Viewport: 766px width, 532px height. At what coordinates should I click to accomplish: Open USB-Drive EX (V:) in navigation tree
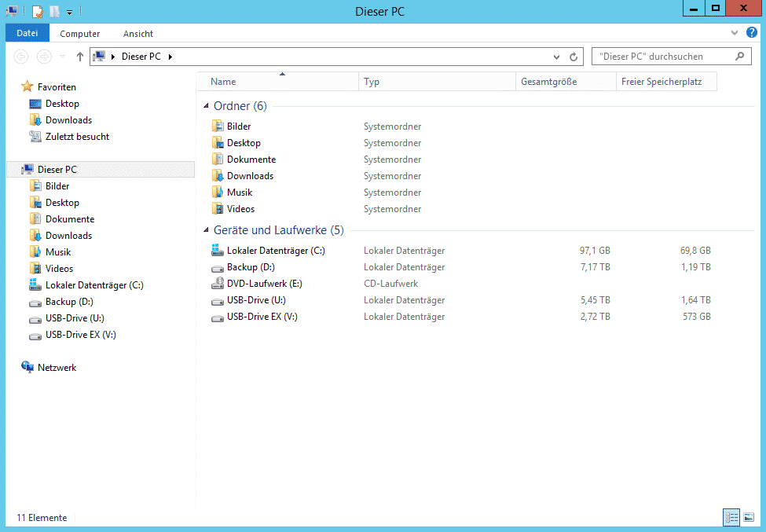coord(81,335)
